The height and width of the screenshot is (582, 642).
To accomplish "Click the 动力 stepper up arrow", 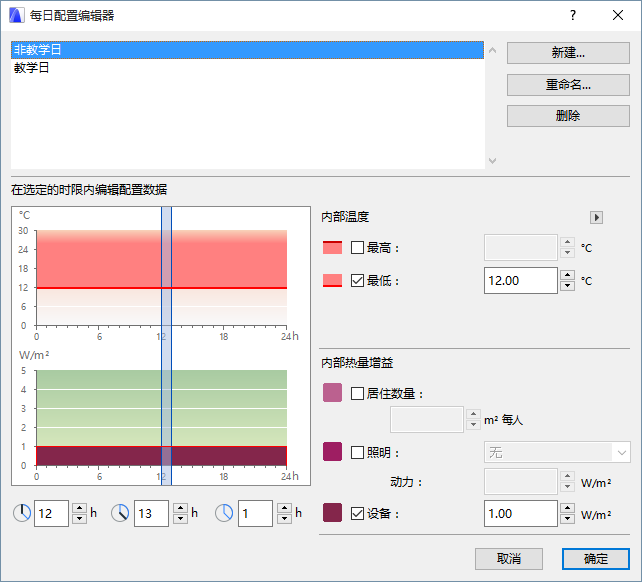I will point(567,476).
